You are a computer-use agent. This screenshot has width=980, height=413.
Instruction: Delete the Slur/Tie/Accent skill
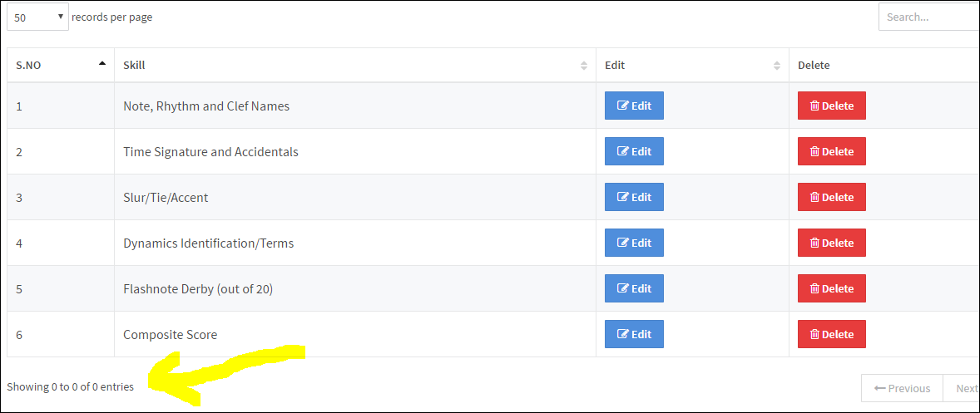coord(831,197)
